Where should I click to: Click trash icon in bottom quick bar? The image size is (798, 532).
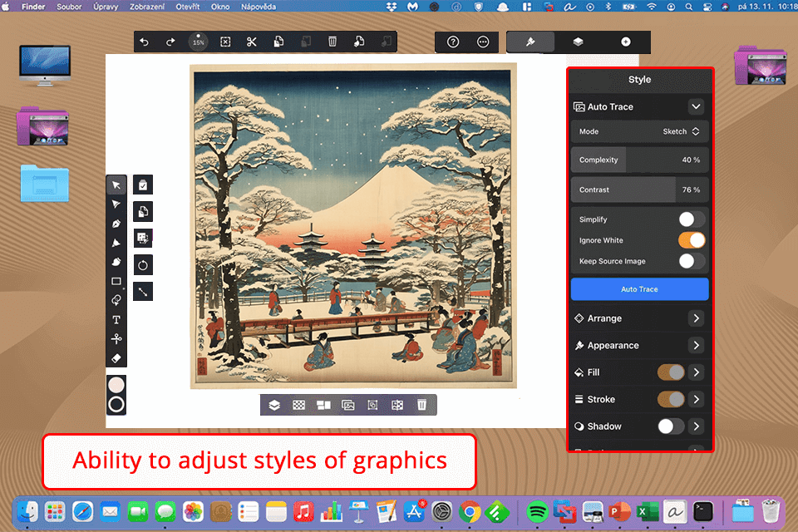422,406
